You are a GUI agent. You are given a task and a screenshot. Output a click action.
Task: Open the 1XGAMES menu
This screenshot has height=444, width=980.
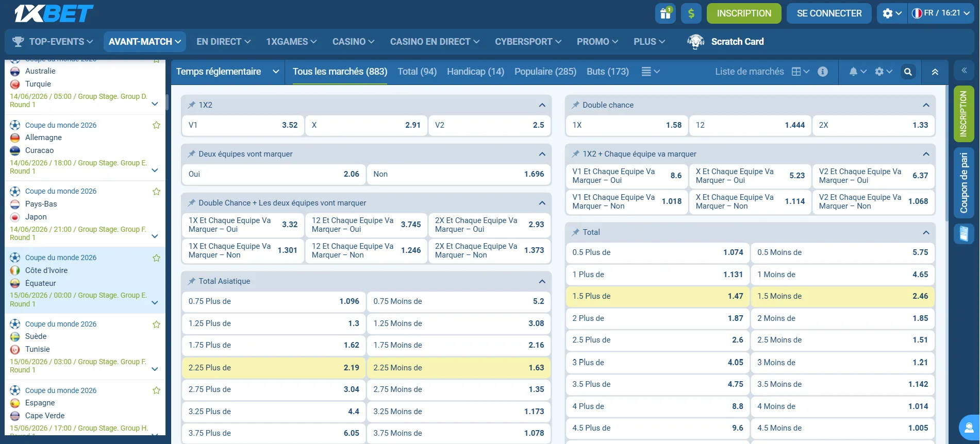(x=291, y=42)
